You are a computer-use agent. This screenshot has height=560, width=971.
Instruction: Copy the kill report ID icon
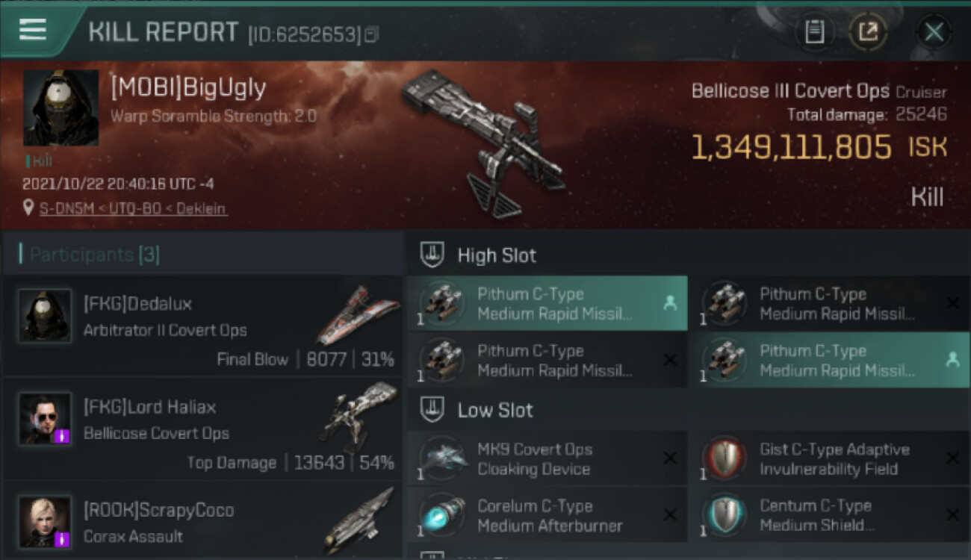371,34
